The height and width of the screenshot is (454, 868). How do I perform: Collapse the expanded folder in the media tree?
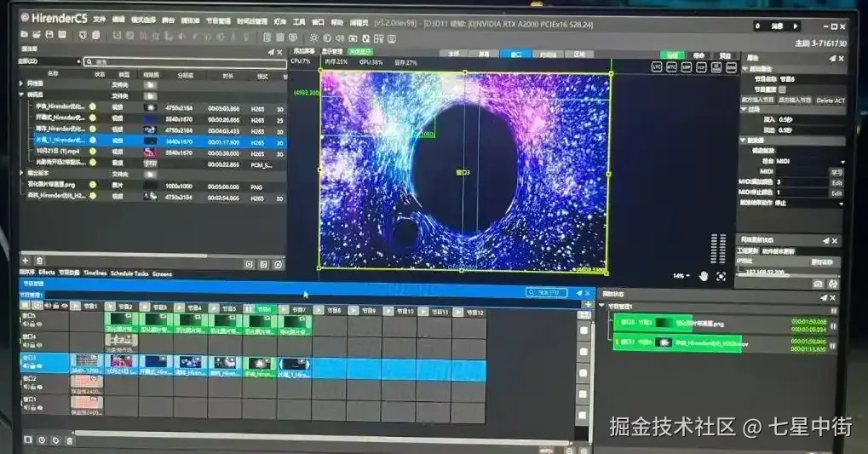[x=22, y=95]
